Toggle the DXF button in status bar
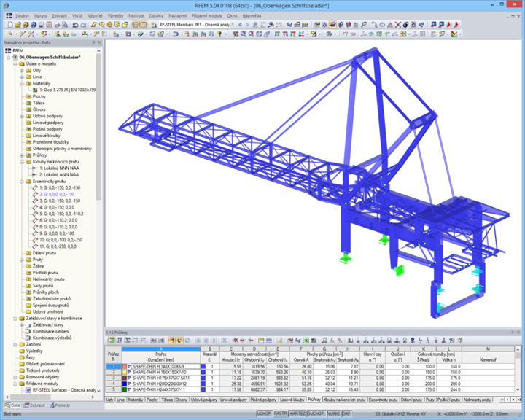This screenshot has width=525, height=420. click(x=346, y=413)
